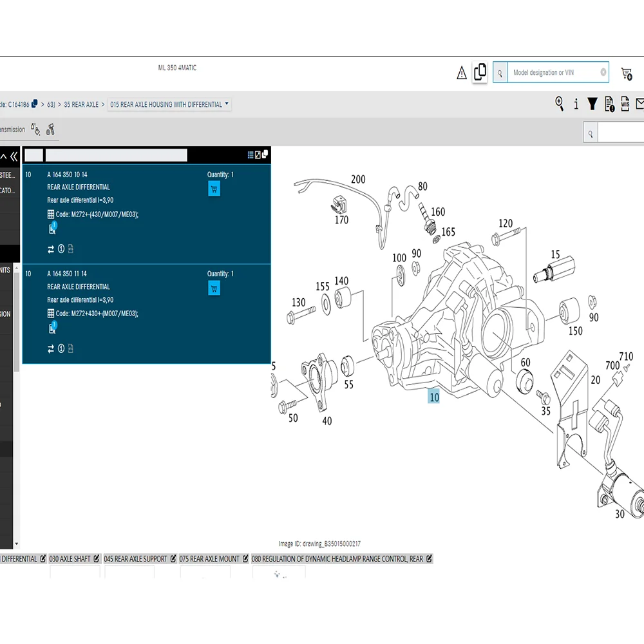
Task: Click the wide filter field in parts header
Action: pyautogui.click(x=116, y=155)
